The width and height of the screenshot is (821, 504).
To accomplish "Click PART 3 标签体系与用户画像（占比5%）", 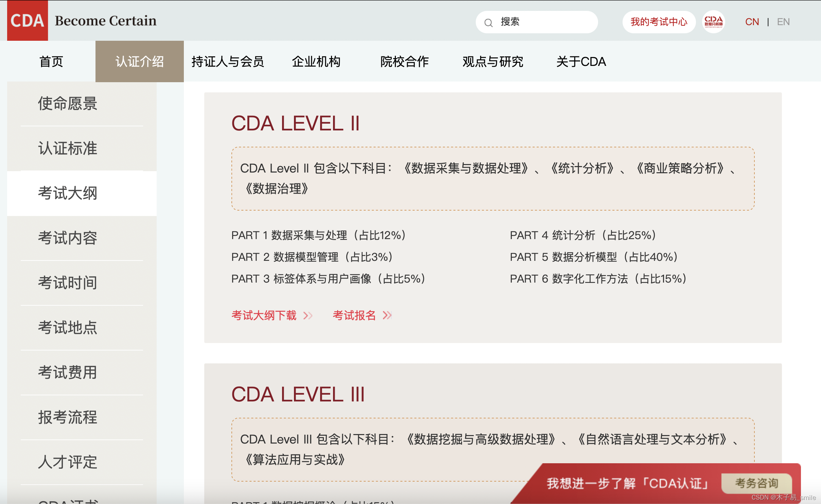I will [329, 278].
